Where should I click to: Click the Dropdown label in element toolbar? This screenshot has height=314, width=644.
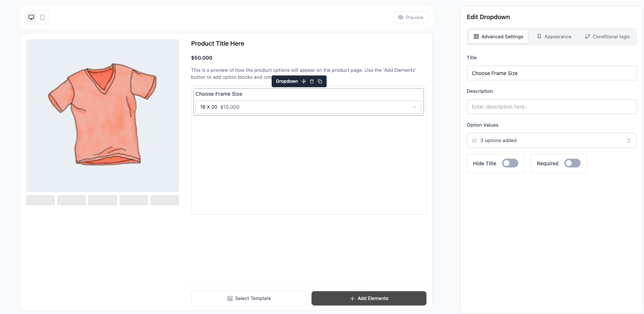tap(287, 81)
